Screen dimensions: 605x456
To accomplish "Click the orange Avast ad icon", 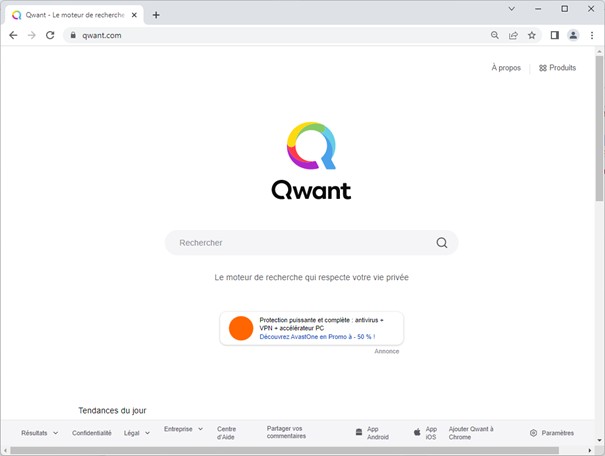I will tap(241, 328).
